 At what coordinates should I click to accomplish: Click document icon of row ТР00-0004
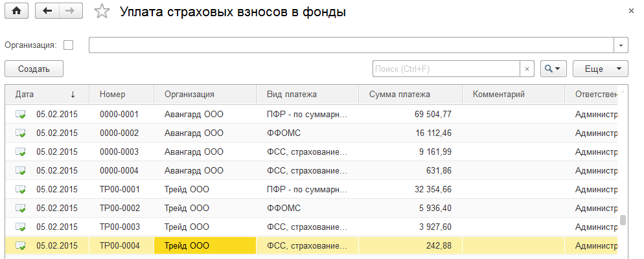click(21, 245)
